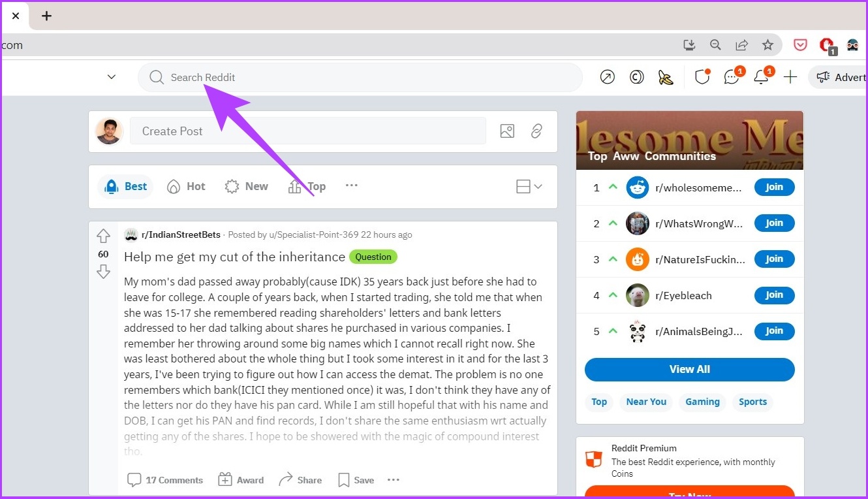Select the Gaming category chip

tap(702, 402)
